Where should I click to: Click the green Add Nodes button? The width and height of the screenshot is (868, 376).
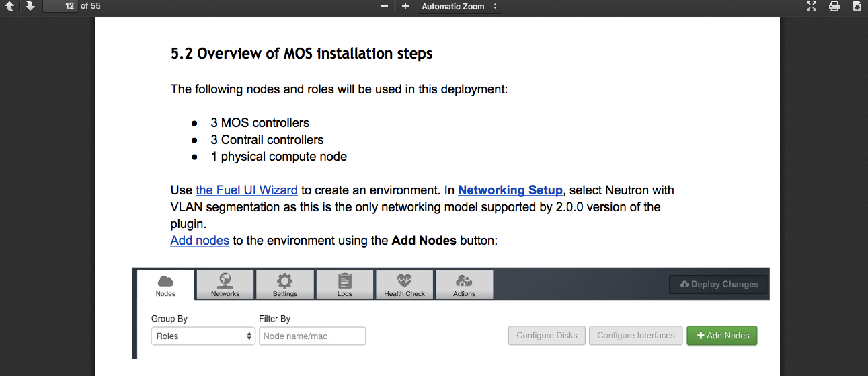(722, 336)
